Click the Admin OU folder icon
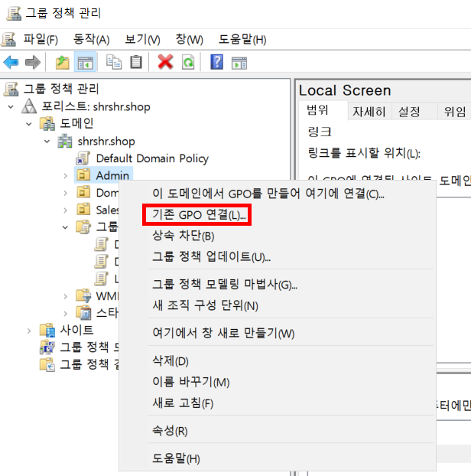This screenshot has height=476, width=471. tap(83, 174)
